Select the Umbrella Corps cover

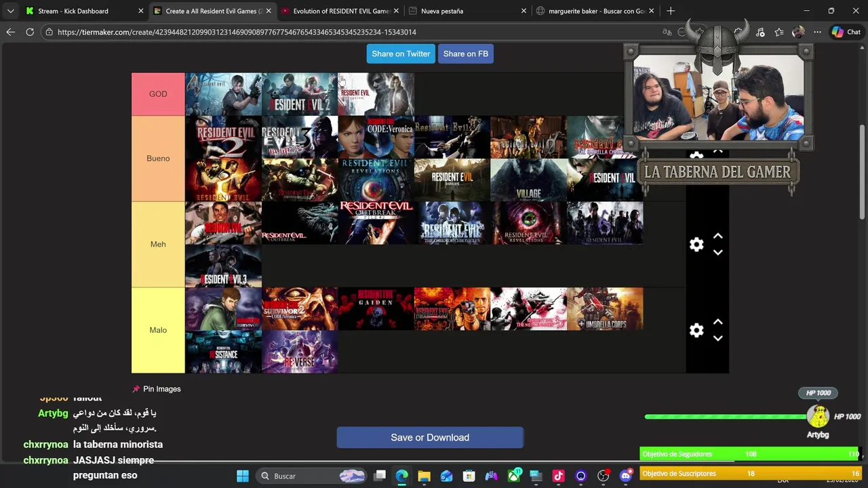click(605, 308)
